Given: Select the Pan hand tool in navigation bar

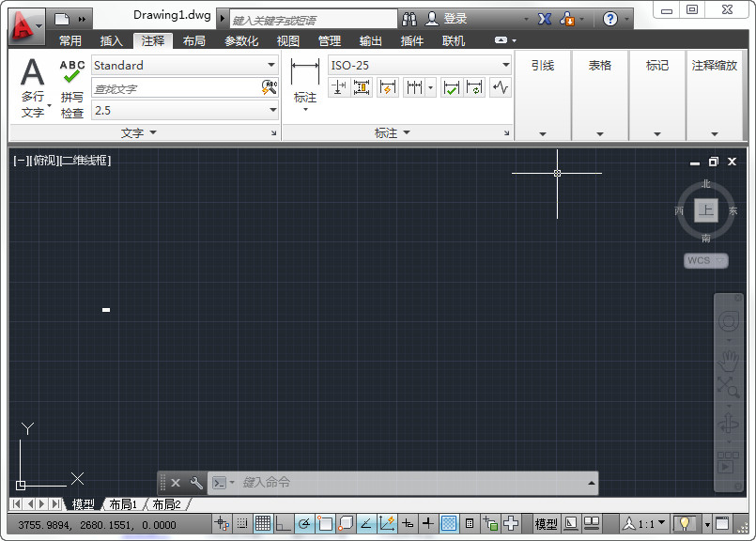Looking at the screenshot, I should [x=729, y=358].
